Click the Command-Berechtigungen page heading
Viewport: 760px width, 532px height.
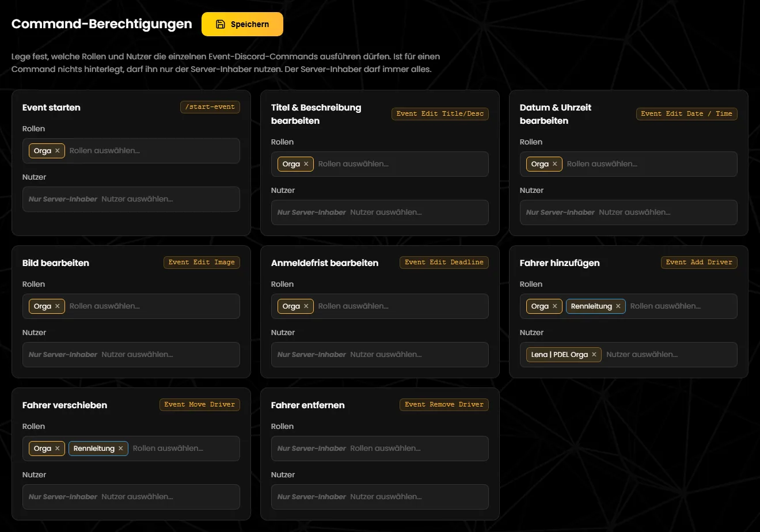coord(102,24)
